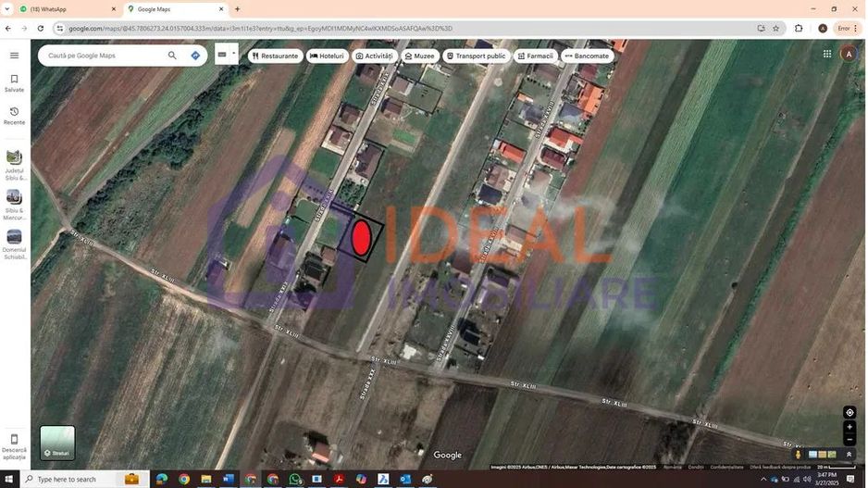
Task: Click Descarcă aplicația phone icon
Action: click(x=15, y=439)
